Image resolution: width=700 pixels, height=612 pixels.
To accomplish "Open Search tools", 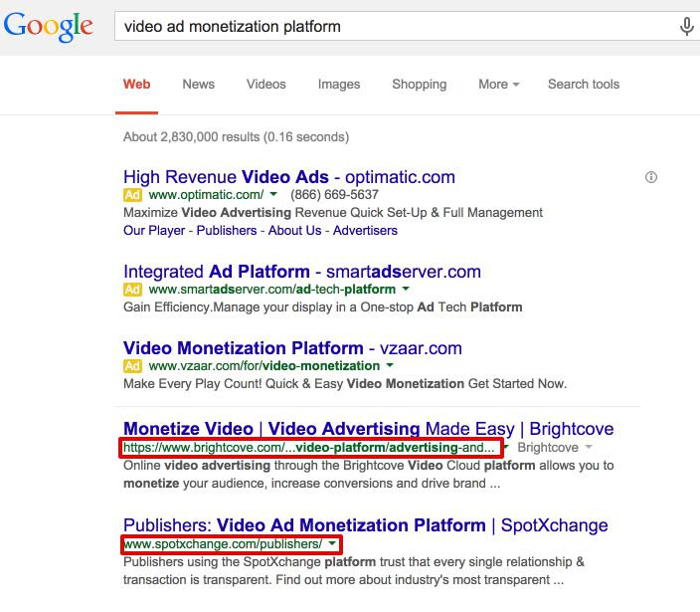I will (584, 84).
